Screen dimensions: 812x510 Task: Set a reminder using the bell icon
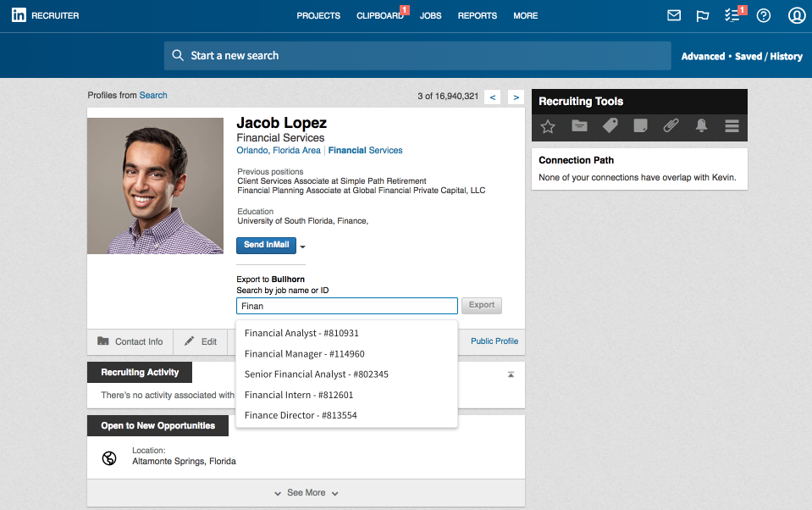tap(701, 125)
